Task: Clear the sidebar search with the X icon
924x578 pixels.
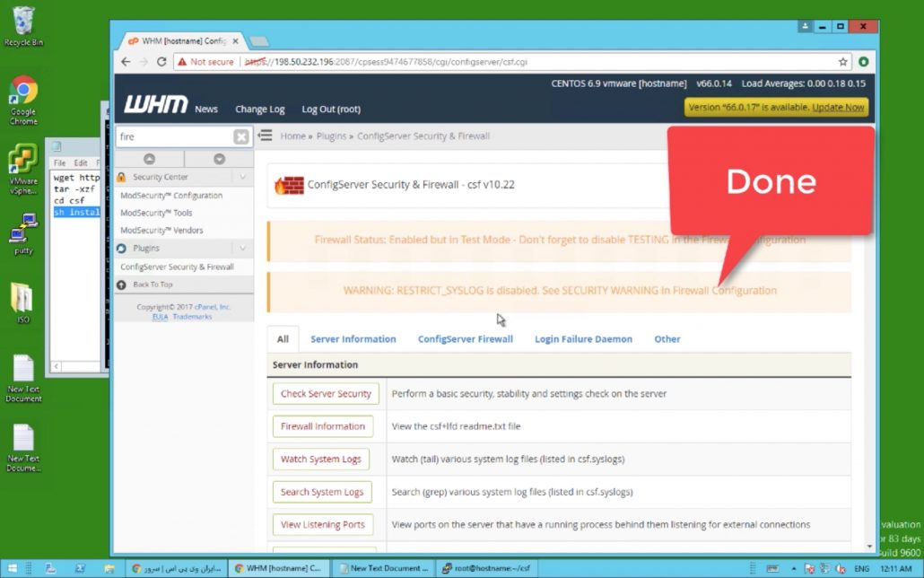Action: pyautogui.click(x=241, y=136)
